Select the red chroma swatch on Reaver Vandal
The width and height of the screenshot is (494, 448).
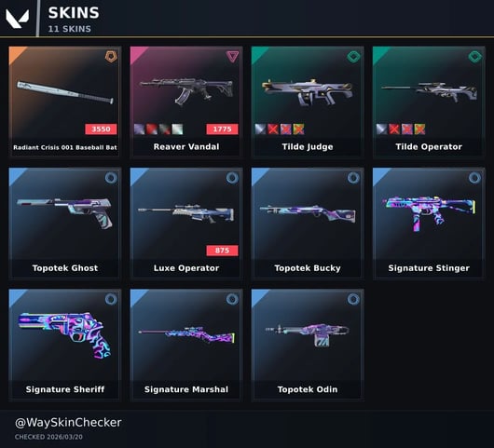click(152, 129)
